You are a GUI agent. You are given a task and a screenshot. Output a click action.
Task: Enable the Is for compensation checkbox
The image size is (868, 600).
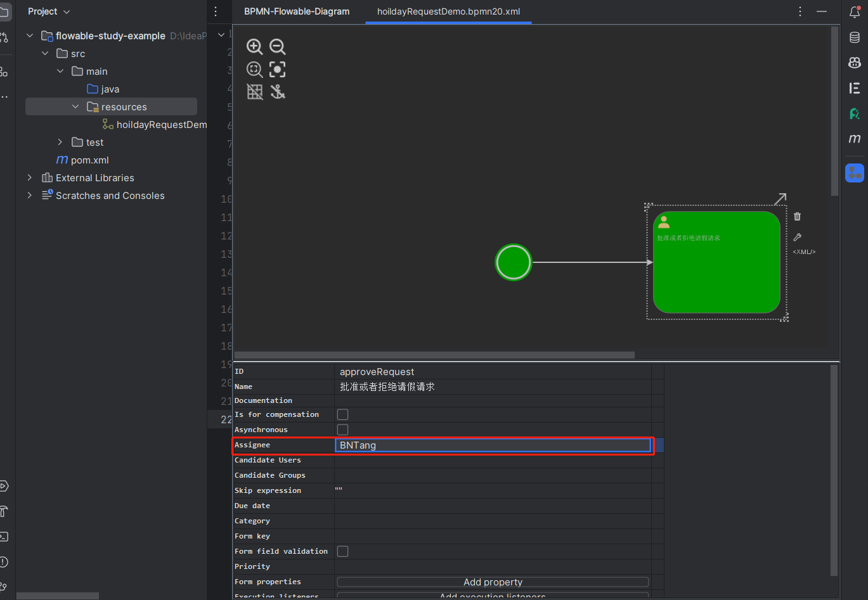(x=342, y=414)
